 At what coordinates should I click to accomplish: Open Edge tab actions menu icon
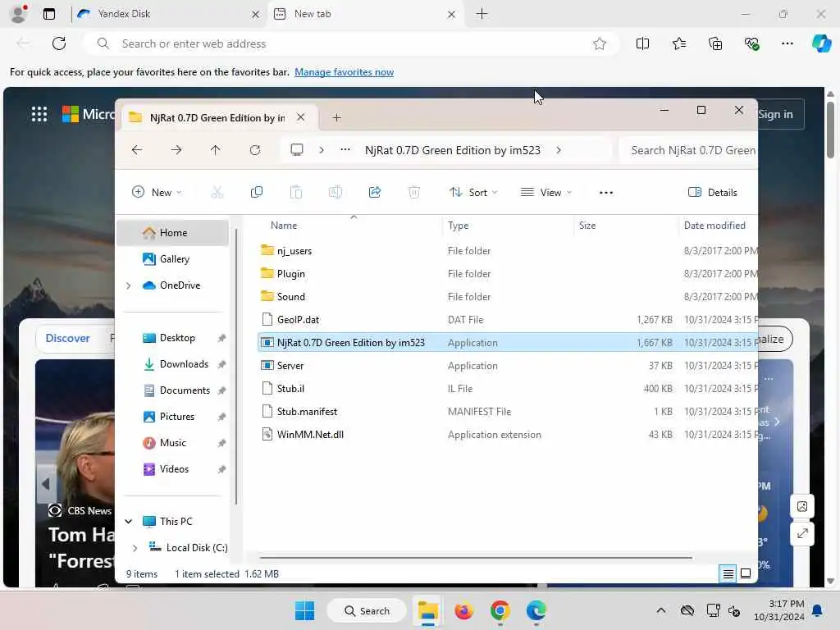pyautogui.click(x=49, y=14)
